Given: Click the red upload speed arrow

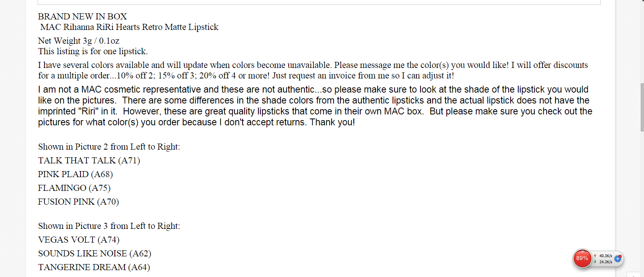Looking at the screenshot, I should 595,256.
